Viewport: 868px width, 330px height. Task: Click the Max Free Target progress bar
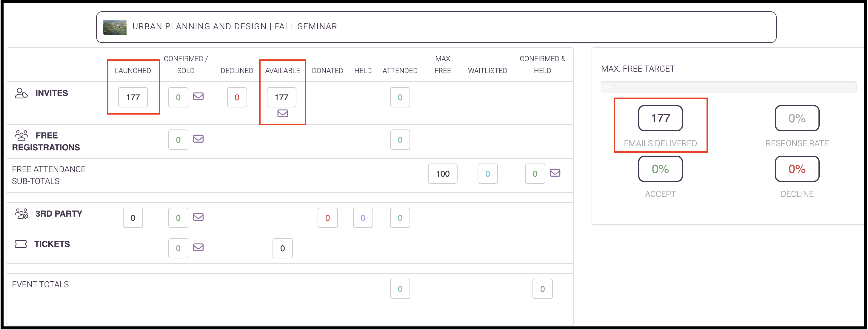pyautogui.click(x=729, y=87)
